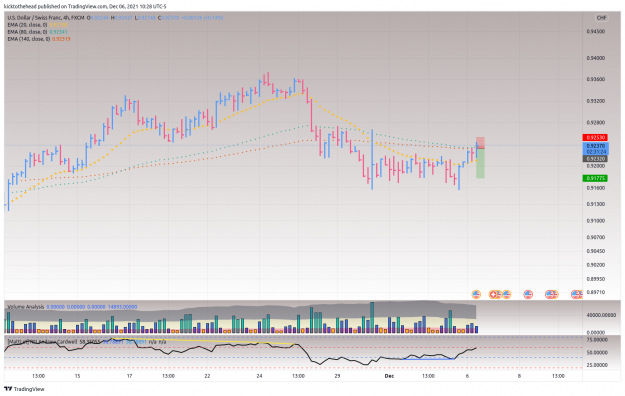Click the 0.92800 price axis label
The height and width of the screenshot is (396, 625).
596,123
